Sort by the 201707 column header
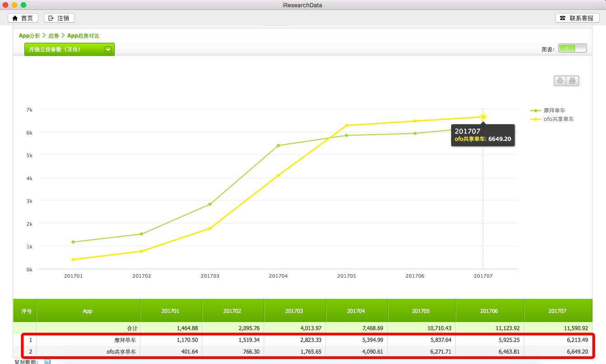The image size is (606, 364). coord(557,311)
